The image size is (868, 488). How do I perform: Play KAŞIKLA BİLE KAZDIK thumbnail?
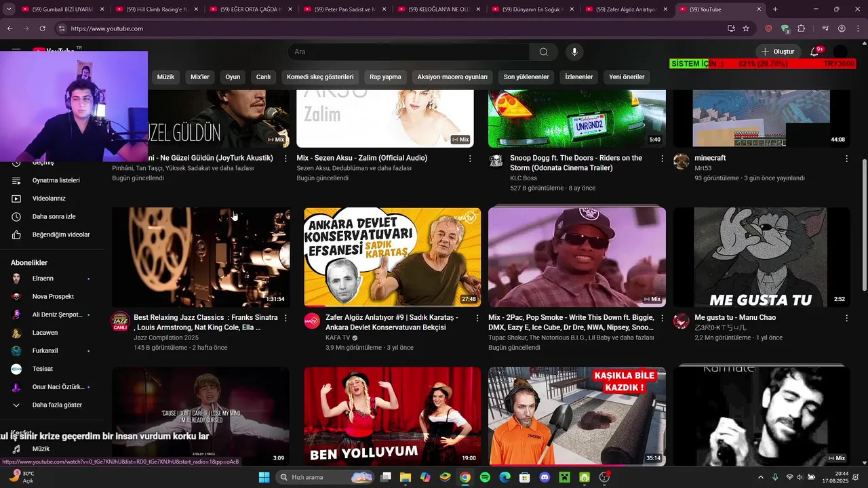[577, 416]
